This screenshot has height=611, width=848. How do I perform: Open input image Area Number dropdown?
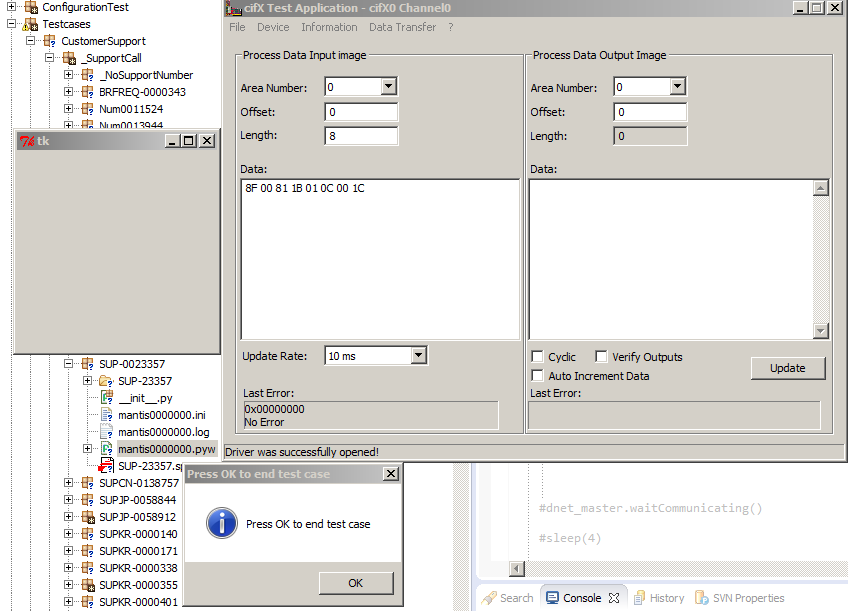tap(388, 87)
